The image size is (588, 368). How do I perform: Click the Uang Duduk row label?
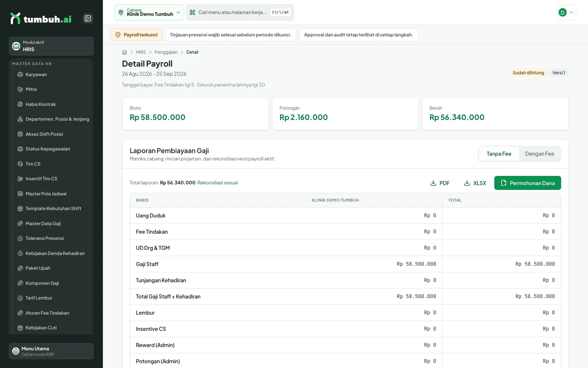point(151,216)
